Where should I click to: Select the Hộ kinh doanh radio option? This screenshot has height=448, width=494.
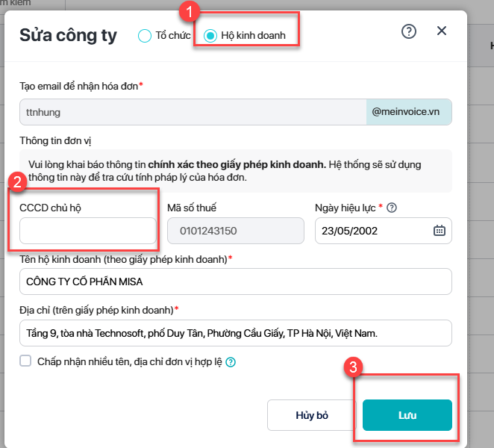click(x=210, y=36)
